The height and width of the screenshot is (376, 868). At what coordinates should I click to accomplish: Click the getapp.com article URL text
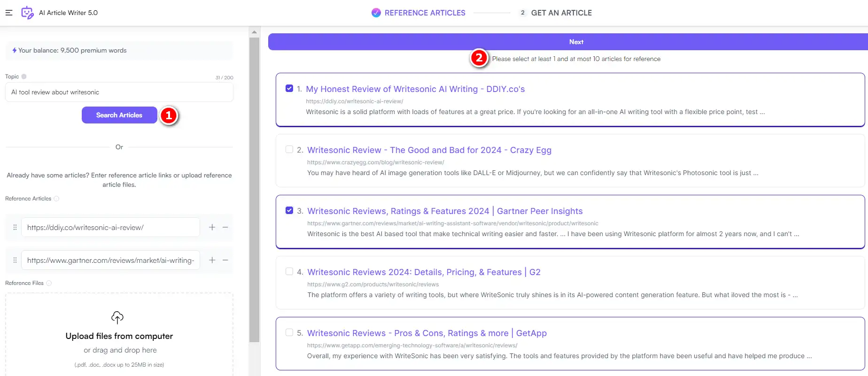coord(412,345)
